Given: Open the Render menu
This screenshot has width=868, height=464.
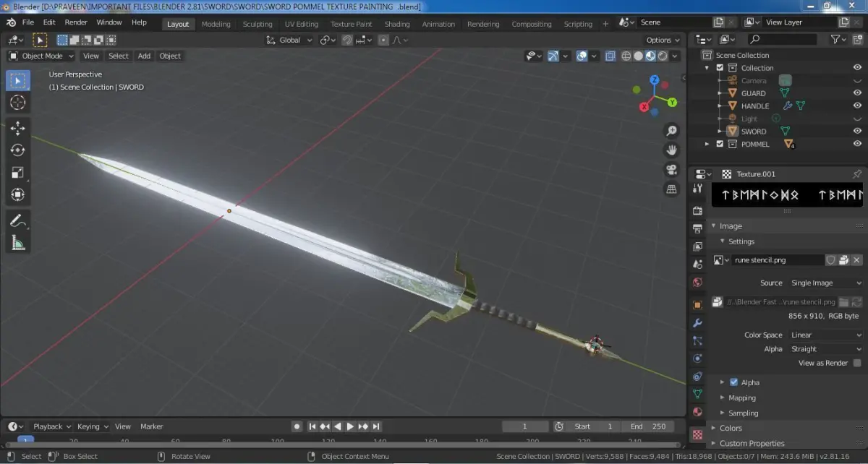Looking at the screenshot, I should pyautogui.click(x=76, y=22).
